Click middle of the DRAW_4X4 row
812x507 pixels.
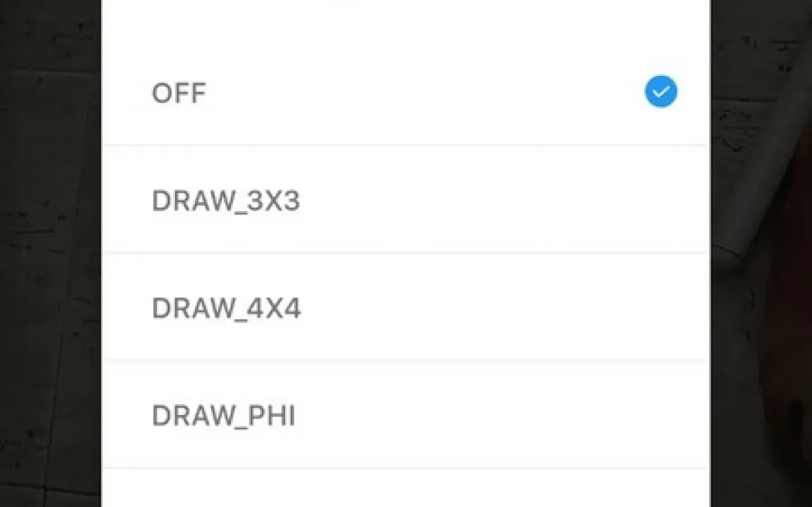406,307
